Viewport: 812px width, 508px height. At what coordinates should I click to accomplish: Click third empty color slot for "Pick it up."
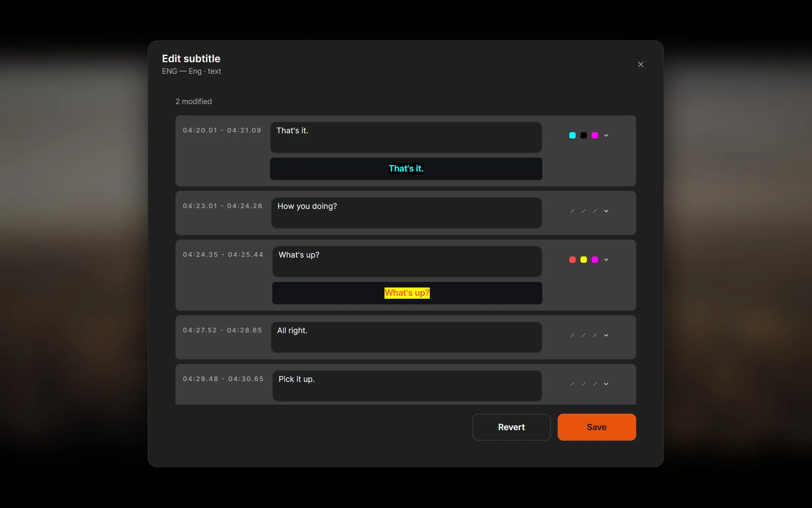pos(595,384)
